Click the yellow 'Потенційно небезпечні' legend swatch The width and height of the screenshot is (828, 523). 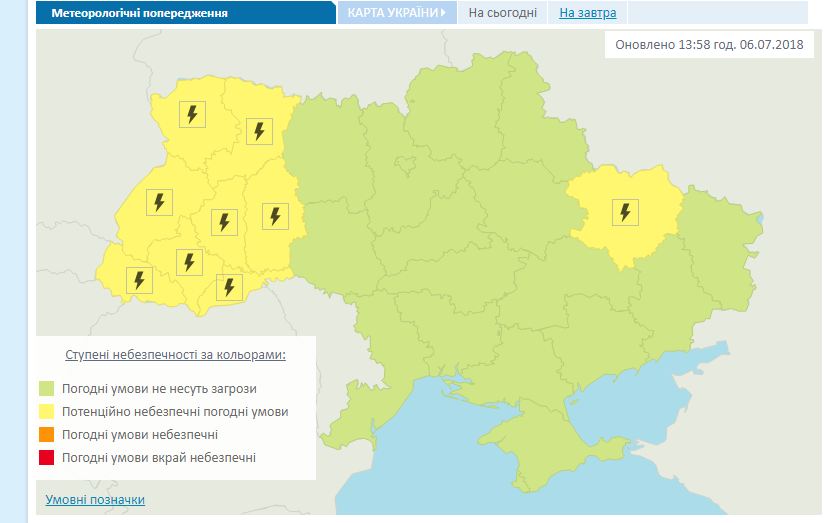pos(46,411)
